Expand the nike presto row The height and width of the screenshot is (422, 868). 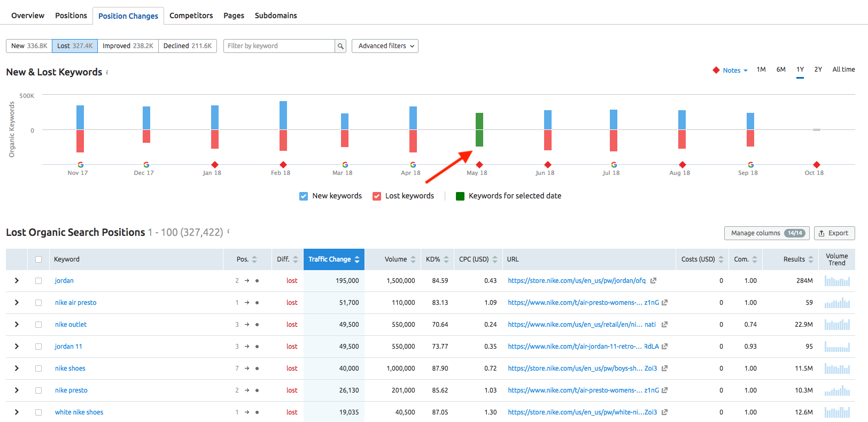pos(17,390)
